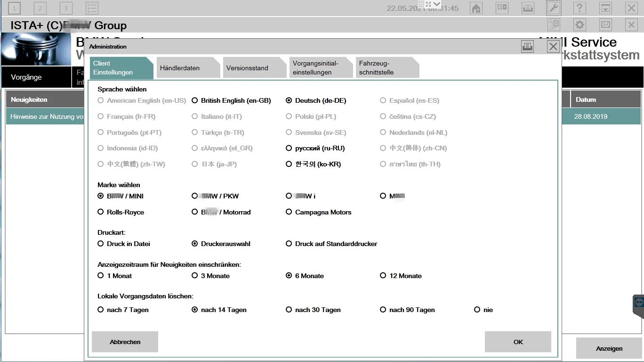Delete local data nach 7 Tagen

tap(123, 310)
